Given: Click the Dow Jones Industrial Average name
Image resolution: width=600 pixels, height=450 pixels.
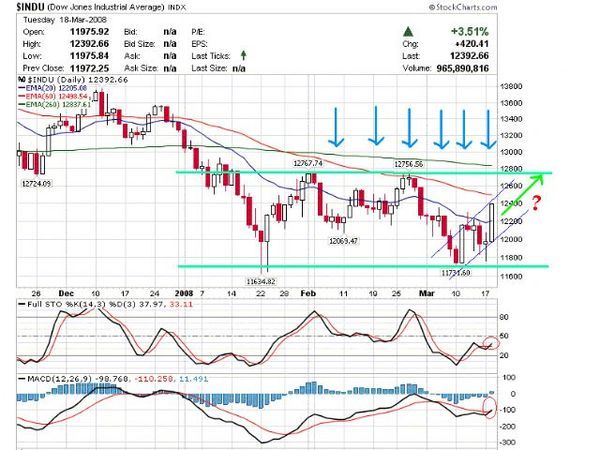Looking at the screenshot, I should coord(106,7).
